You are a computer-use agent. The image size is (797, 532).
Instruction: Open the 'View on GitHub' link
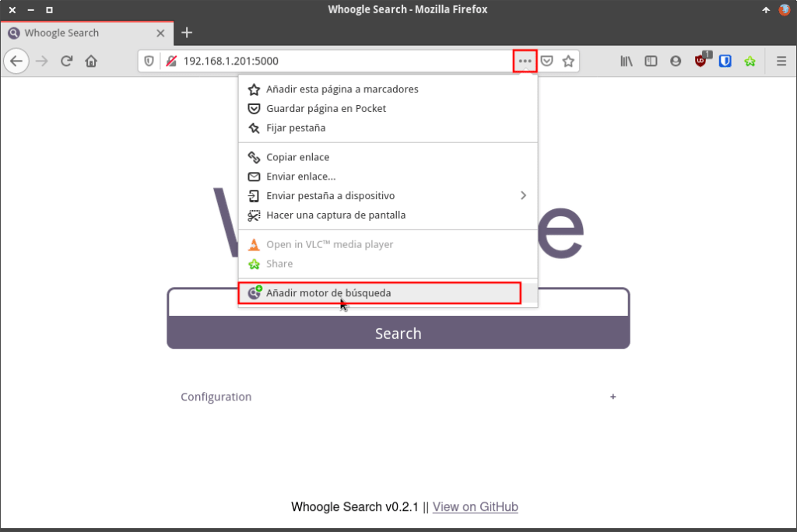(x=475, y=506)
